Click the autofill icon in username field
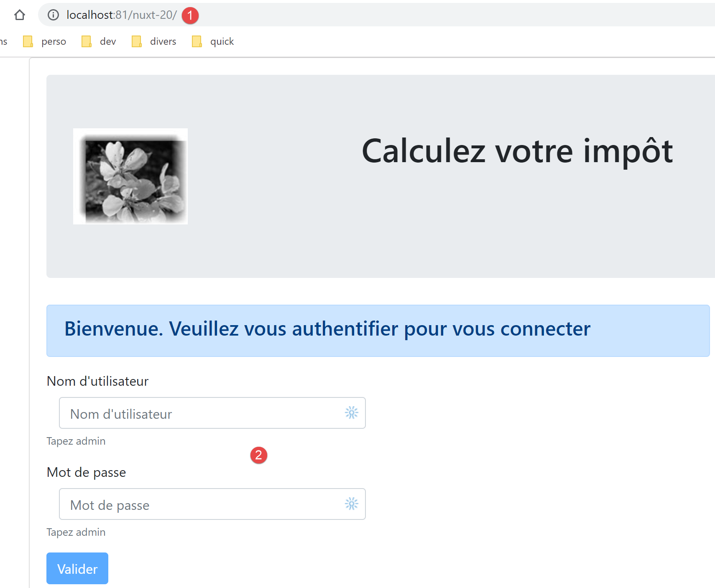 click(352, 413)
